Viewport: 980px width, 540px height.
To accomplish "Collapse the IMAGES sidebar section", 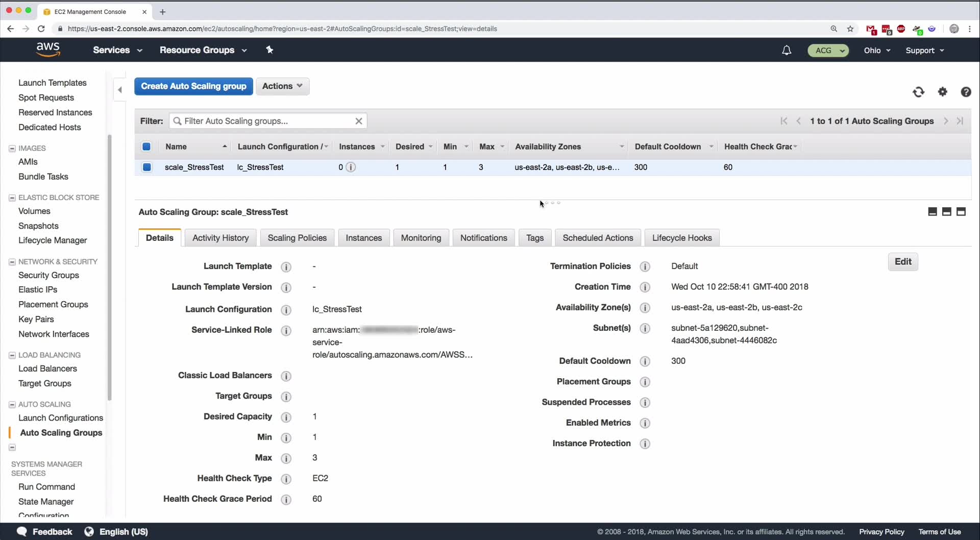I will (x=12, y=149).
